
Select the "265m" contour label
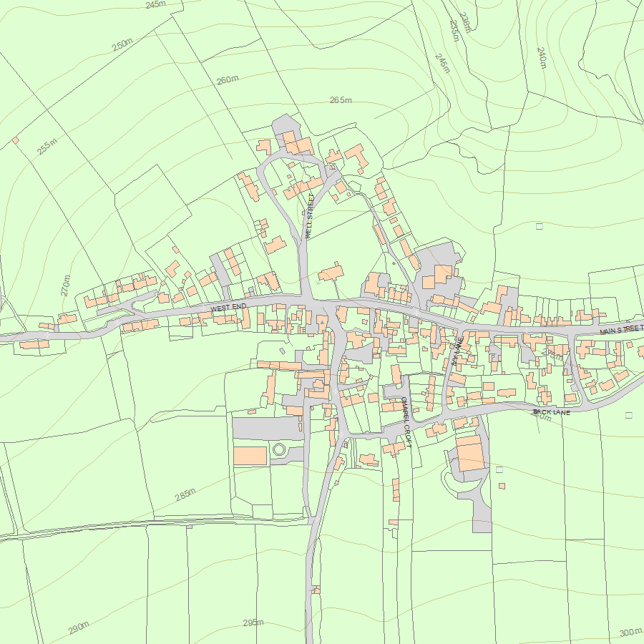[341, 99]
